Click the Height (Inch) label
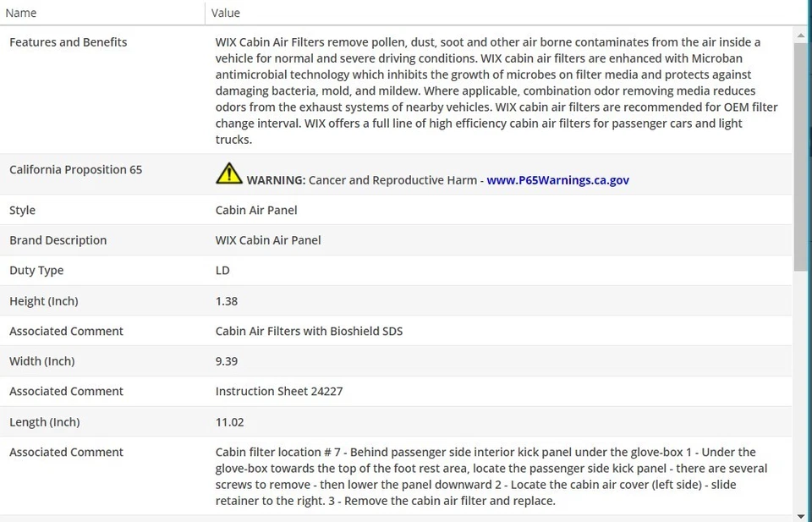This screenshot has height=522, width=812. pos(43,301)
